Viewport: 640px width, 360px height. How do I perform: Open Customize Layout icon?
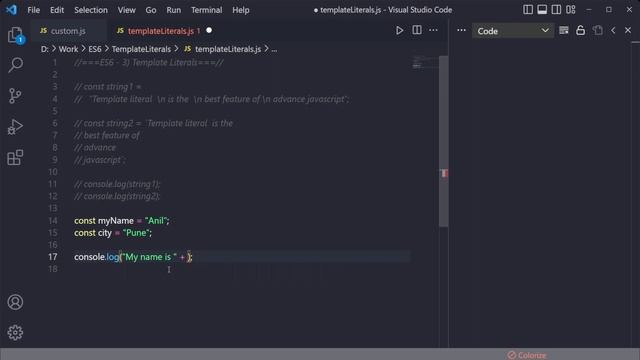tap(571, 10)
